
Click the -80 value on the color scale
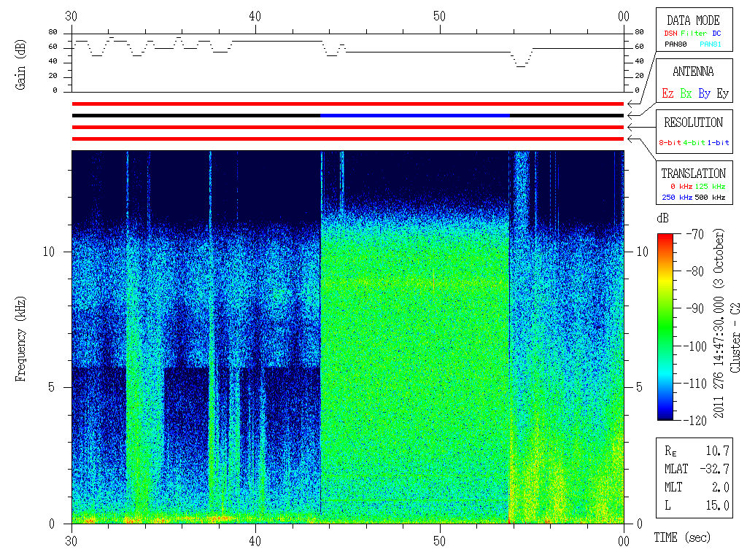[x=695, y=271]
